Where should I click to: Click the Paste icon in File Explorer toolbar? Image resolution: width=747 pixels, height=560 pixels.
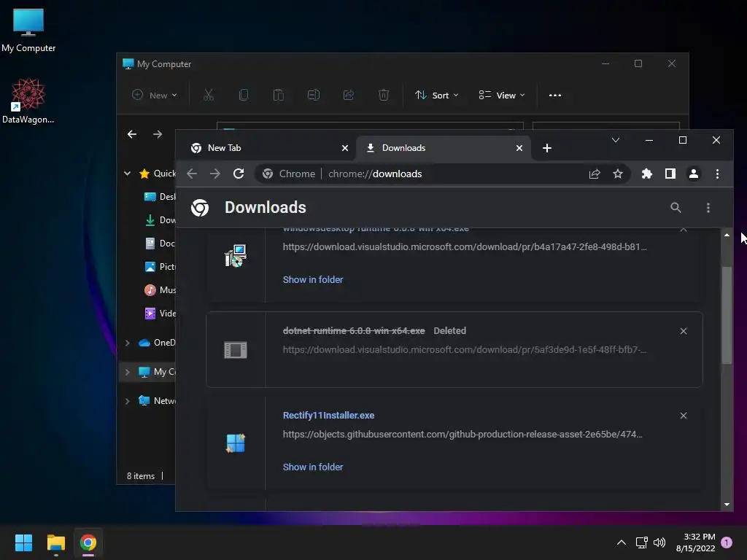[278, 96]
